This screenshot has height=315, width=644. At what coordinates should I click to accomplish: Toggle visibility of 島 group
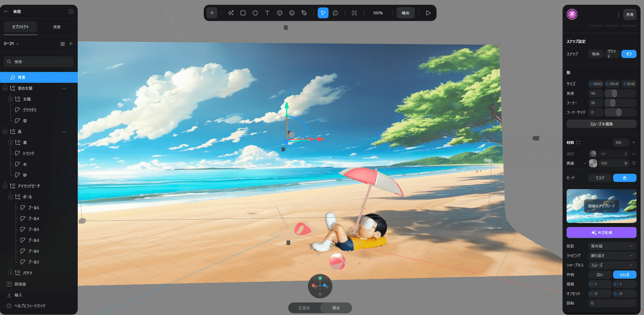pos(64,131)
